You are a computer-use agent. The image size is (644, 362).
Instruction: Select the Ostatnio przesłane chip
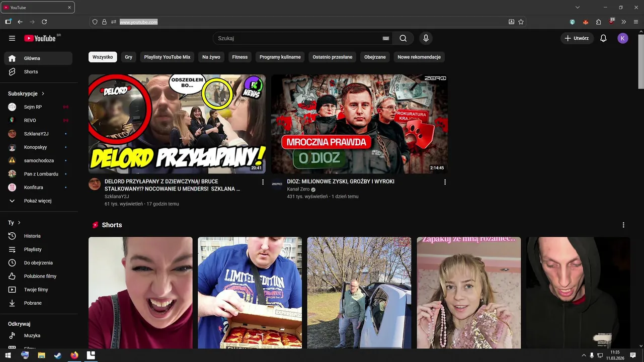pyautogui.click(x=333, y=57)
